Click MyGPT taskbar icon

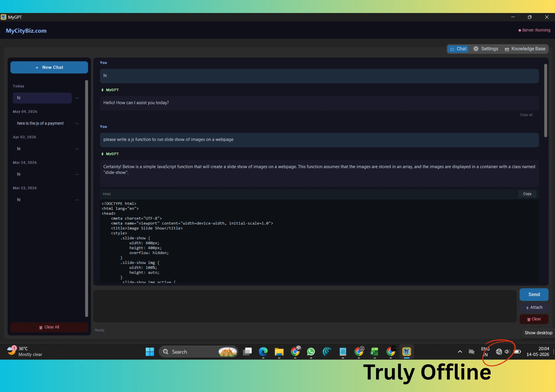click(x=407, y=352)
